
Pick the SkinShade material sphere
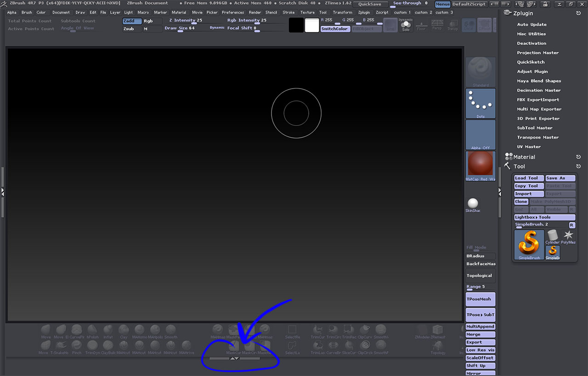[x=473, y=203]
